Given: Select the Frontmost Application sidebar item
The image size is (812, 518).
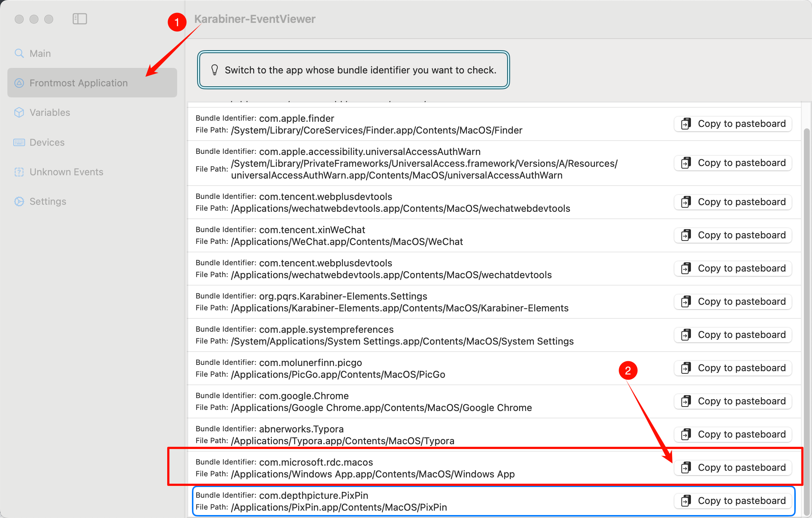Looking at the screenshot, I should coord(78,83).
